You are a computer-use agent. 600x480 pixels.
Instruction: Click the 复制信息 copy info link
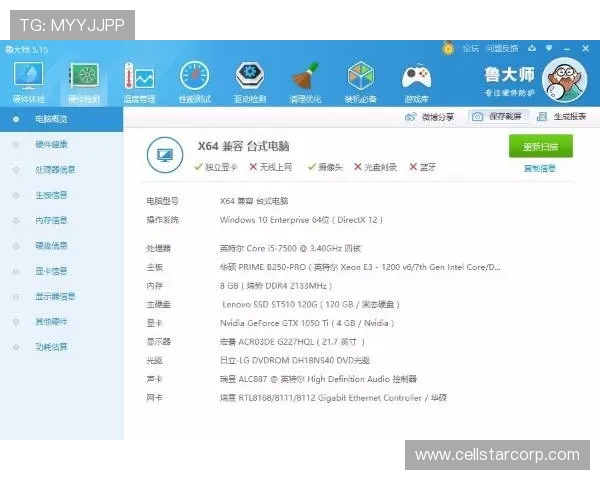(540, 168)
